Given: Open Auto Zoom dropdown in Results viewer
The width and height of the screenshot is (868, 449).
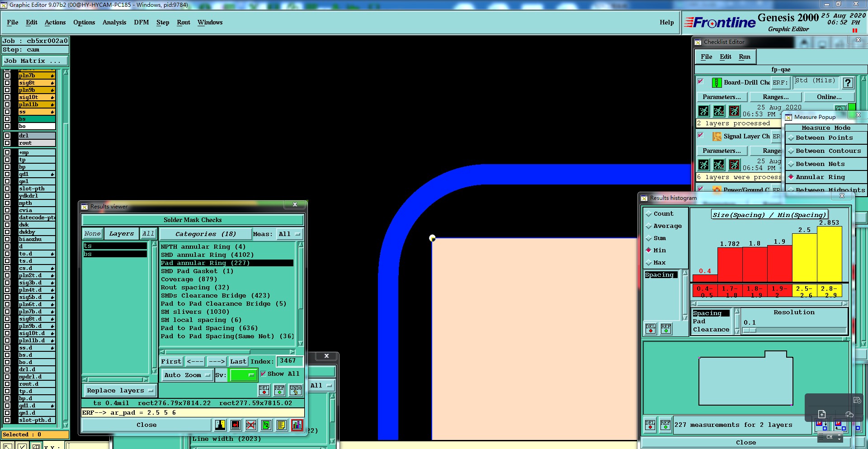Looking at the screenshot, I should point(187,375).
